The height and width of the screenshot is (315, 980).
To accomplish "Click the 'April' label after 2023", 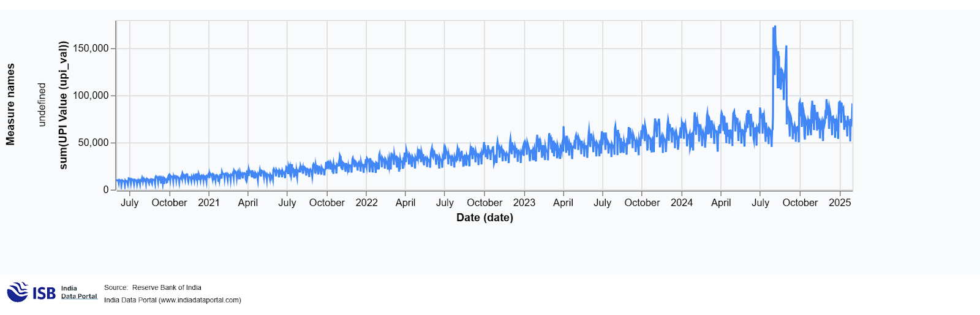I will click(563, 203).
